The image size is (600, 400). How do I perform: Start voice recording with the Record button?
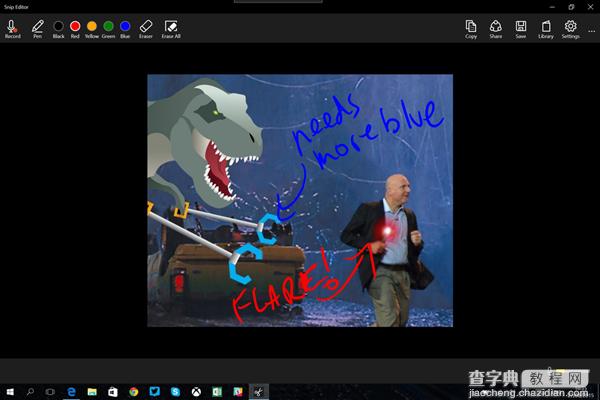click(12, 29)
